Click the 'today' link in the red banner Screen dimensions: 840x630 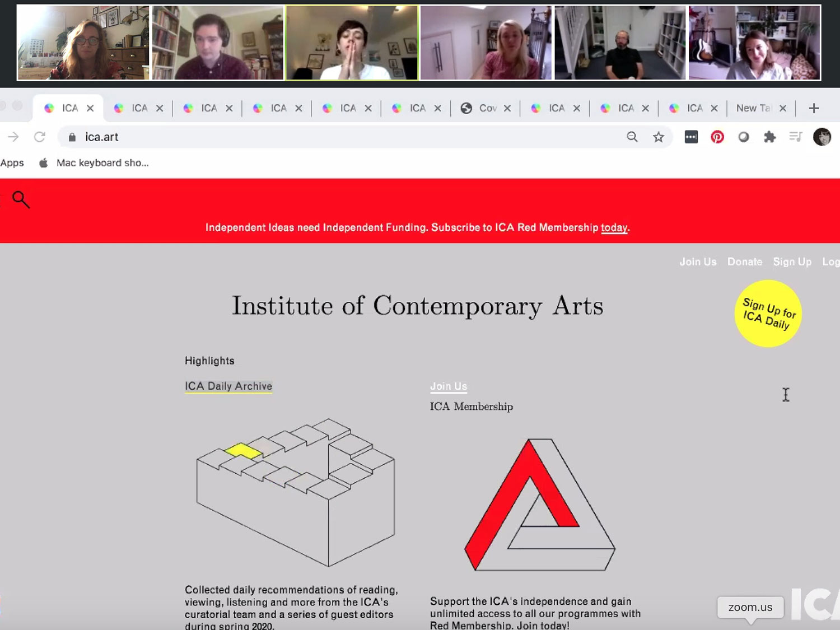(x=614, y=227)
